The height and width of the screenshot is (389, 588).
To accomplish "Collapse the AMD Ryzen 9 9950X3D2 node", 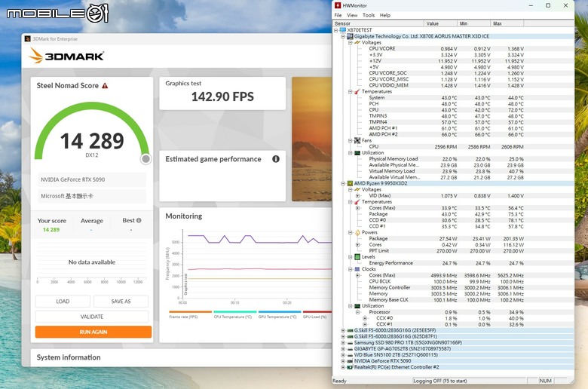I will point(343,183).
